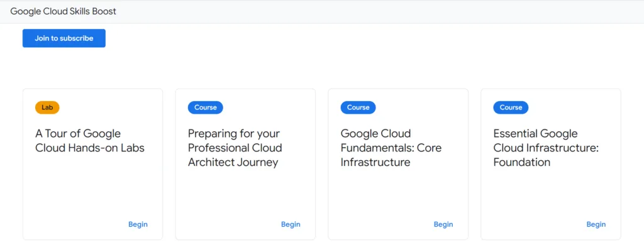The height and width of the screenshot is (252, 644).
Task: Open title A Tour of Google Cloud Hands-on Labs
Action: 90,141
